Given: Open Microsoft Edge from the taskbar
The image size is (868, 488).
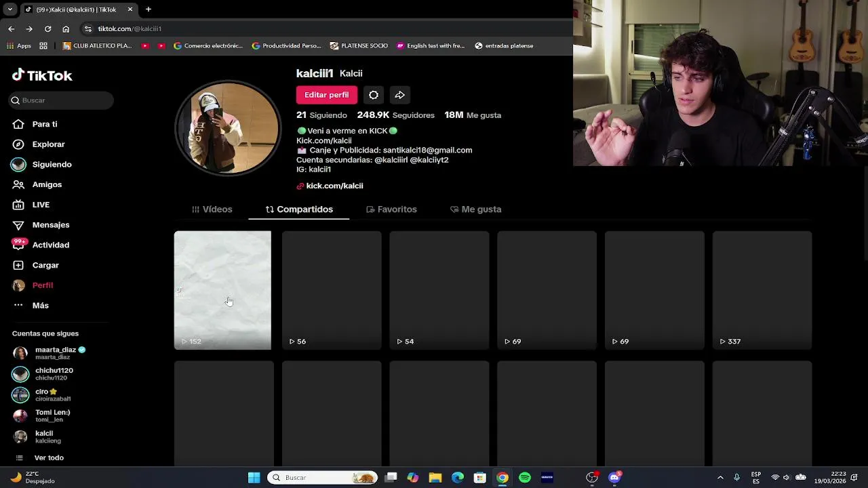Looking at the screenshot, I should [x=458, y=478].
